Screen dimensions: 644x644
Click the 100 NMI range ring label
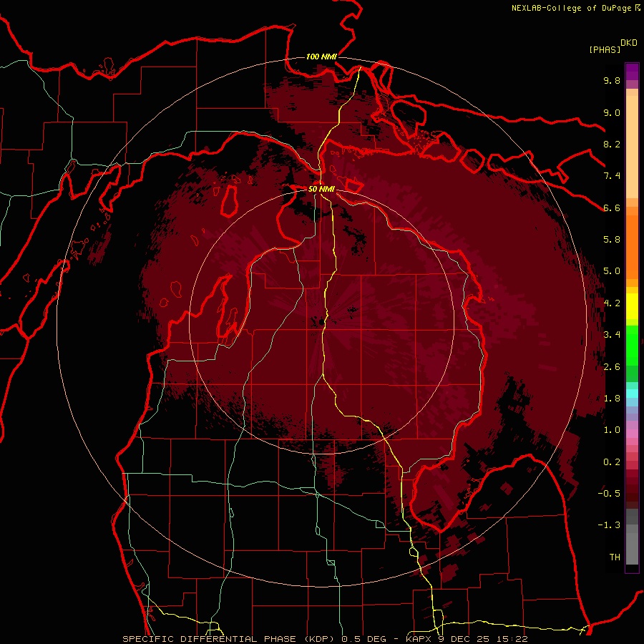click(x=321, y=57)
